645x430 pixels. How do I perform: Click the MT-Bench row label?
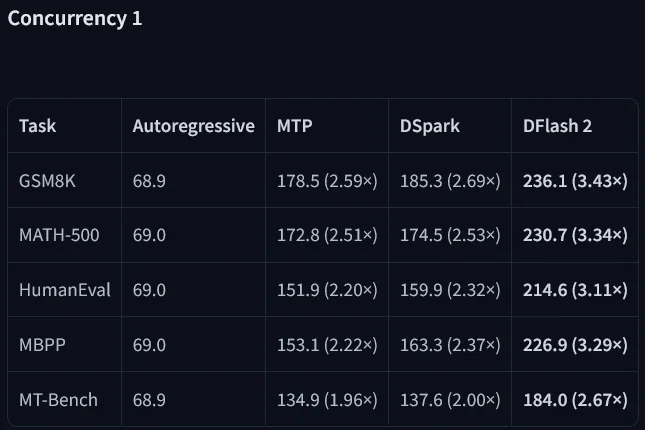click(58, 400)
